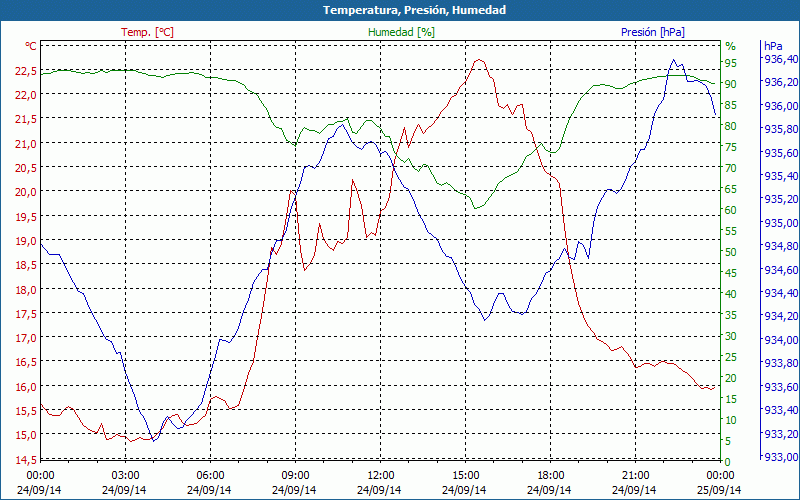Click humidity axis value 90
Screen dimensions: 800x500
tap(731, 84)
